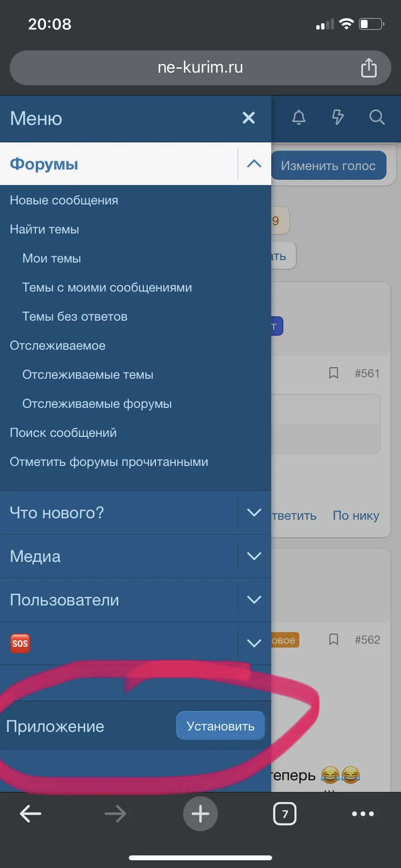Bookmark post #561
The height and width of the screenshot is (868, 401).
click(x=334, y=373)
